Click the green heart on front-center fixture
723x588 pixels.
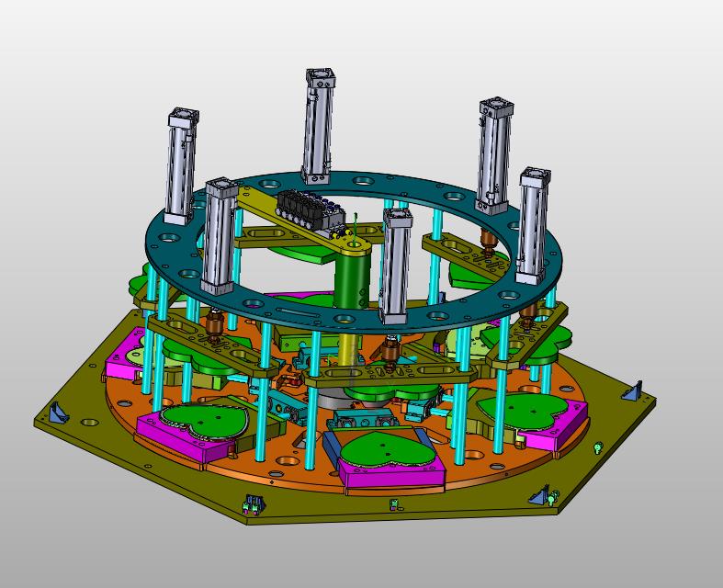coord(388,447)
